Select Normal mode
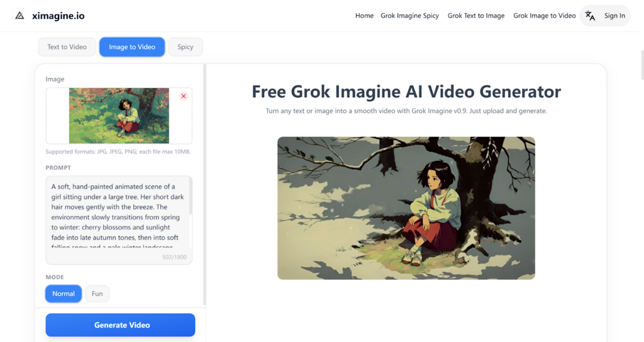644x342 pixels. 64,294
